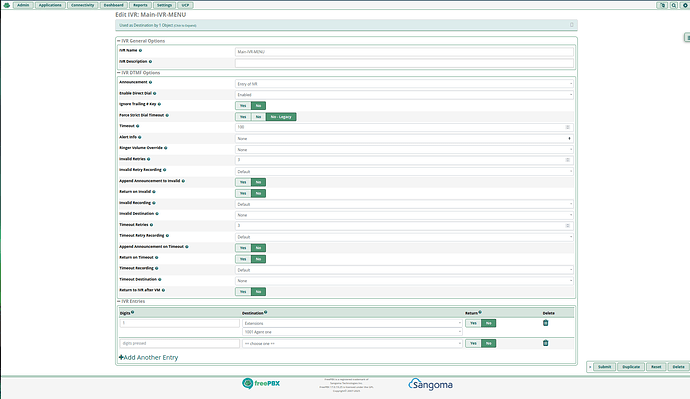Click the Submit button
The width and height of the screenshot is (690, 399).
(604, 367)
